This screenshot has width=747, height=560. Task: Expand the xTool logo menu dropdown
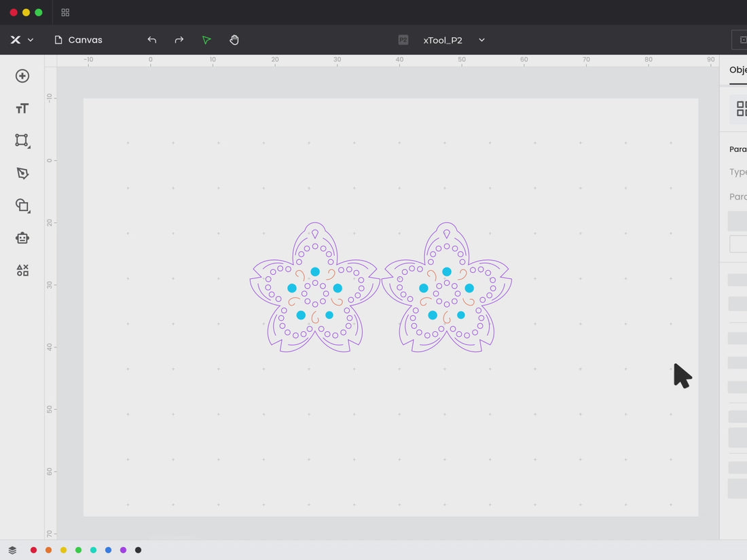point(22,40)
